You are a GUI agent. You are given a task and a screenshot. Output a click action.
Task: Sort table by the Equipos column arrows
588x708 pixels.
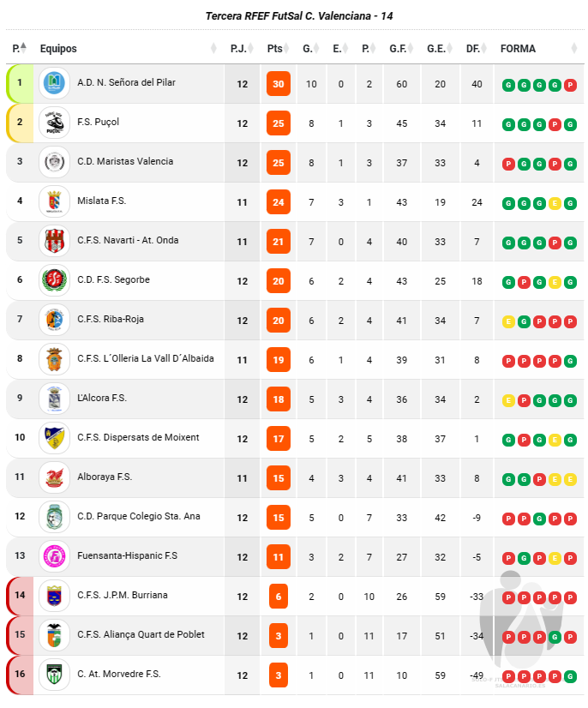pos(213,48)
